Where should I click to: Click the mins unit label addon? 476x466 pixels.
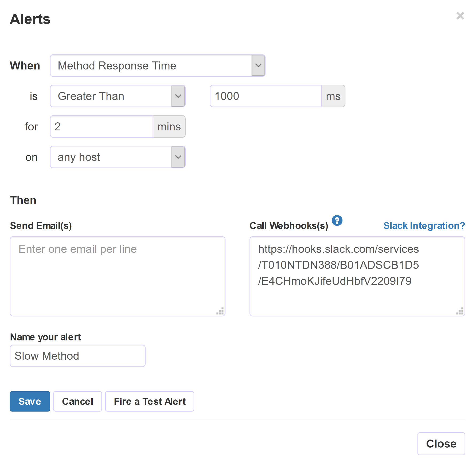coord(169,127)
